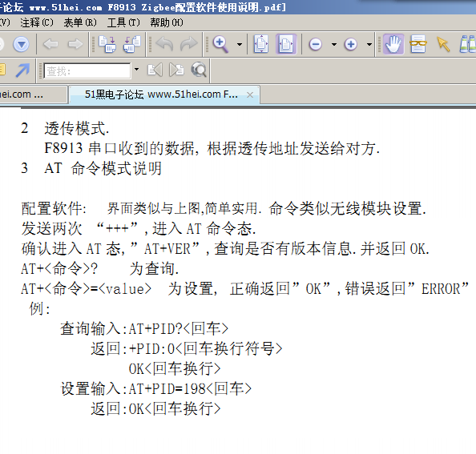Open the 工具(T) menu

point(123,22)
